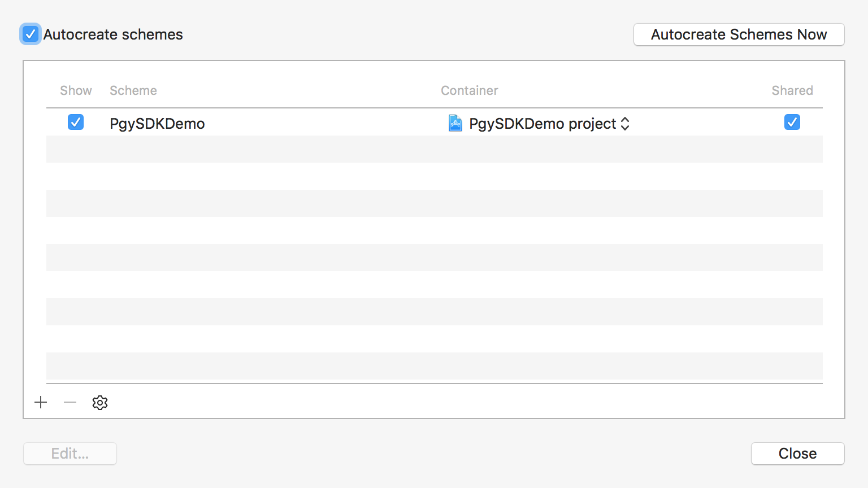
Task: Disable Shared for the PgySDKDemo scheme
Action: click(792, 122)
